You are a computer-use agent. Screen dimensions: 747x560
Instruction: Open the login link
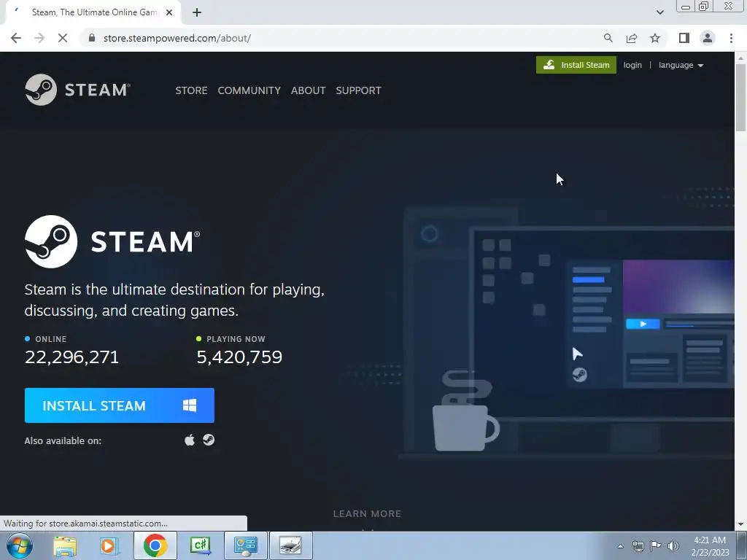632,65
